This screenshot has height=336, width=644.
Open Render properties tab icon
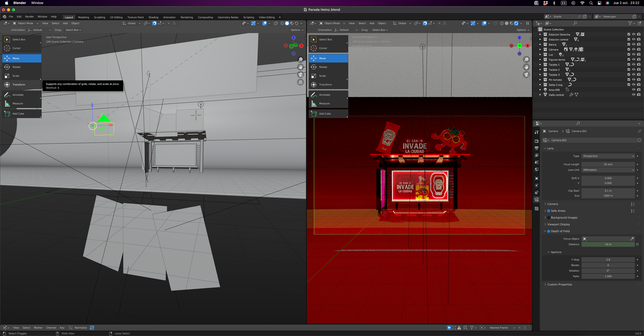536,141
